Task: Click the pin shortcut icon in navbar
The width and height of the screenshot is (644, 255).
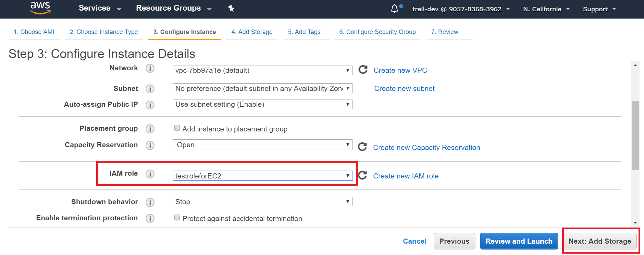Action: click(x=231, y=9)
